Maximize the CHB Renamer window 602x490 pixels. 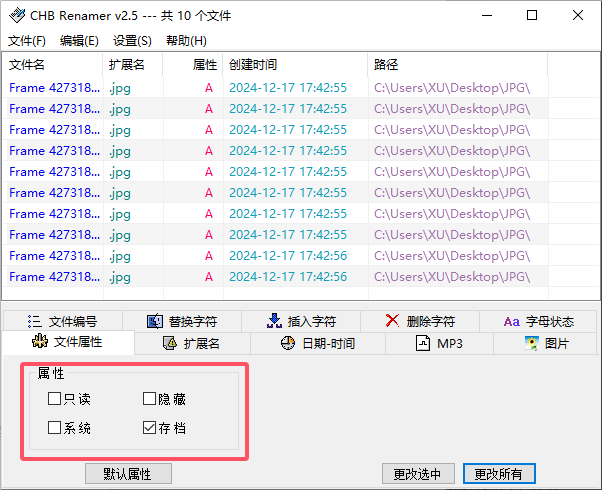[532, 15]
